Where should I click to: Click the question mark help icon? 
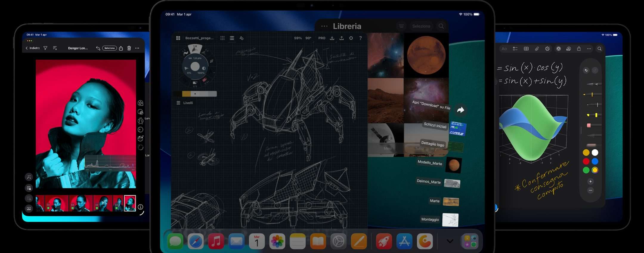pos(360,38)
